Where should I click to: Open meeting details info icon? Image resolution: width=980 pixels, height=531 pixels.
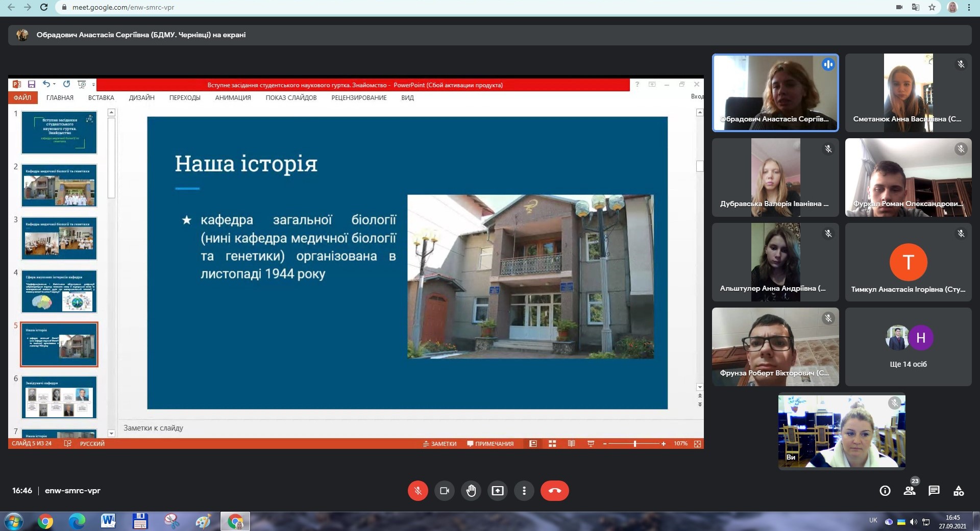885,491
